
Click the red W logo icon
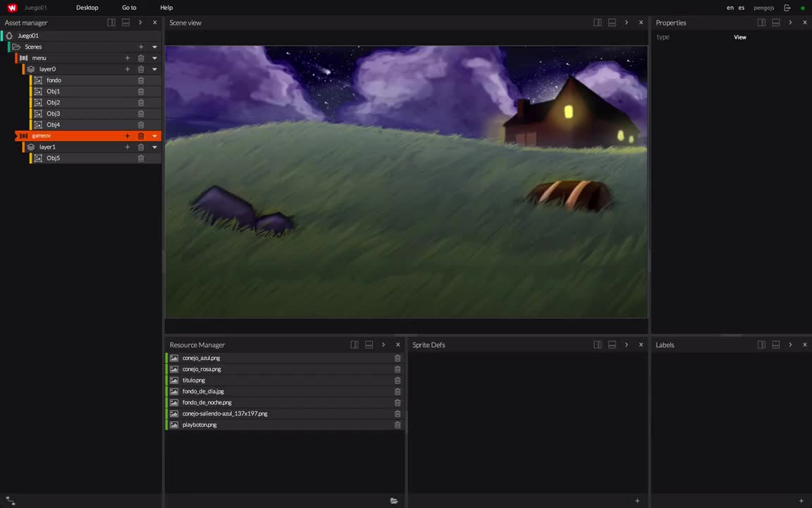point(11,7)
